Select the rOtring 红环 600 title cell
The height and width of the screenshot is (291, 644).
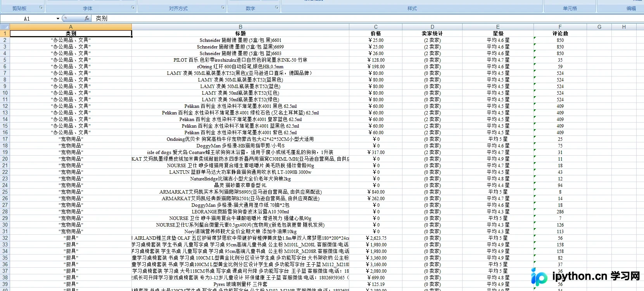point(240,66)
